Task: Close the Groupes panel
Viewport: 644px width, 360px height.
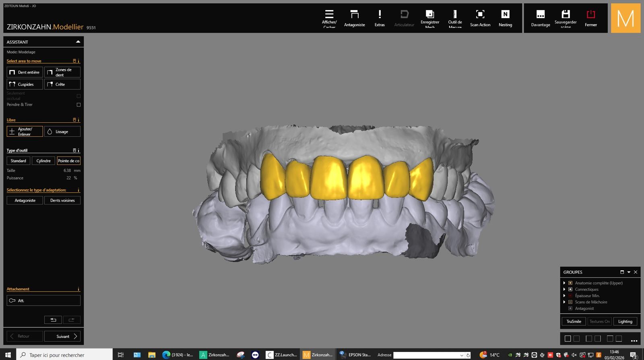Action: point(636,272)
